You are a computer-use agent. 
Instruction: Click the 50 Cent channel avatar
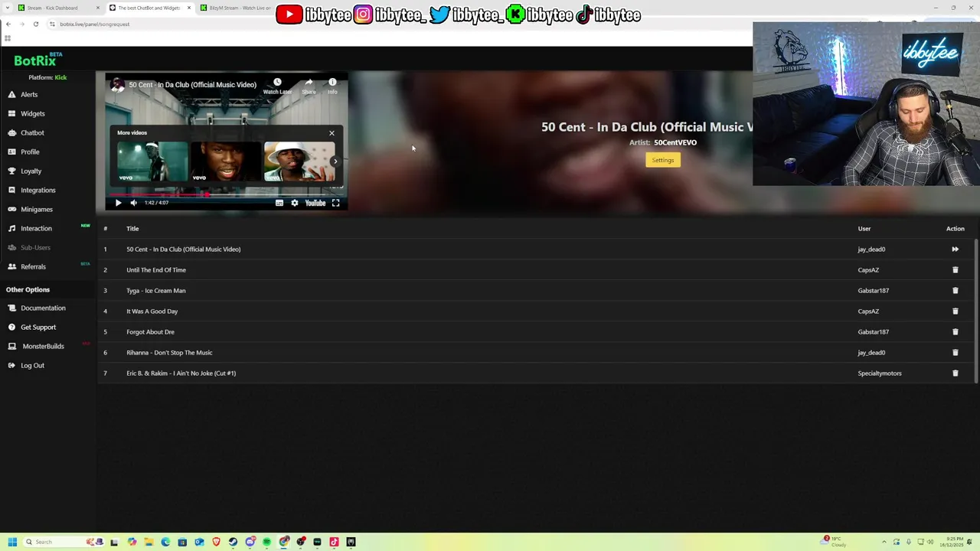click(x=117, y=85)
